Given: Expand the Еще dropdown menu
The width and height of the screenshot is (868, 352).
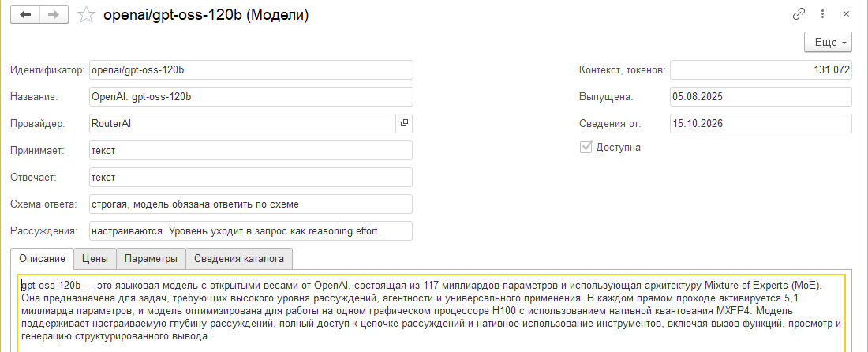Looking at the screenshot, I should coord(828,43).
